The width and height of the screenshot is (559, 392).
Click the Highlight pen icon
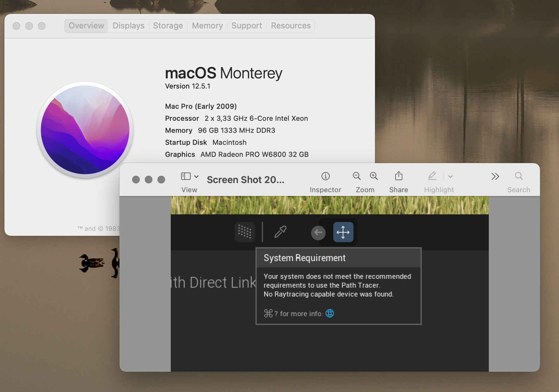432,176
